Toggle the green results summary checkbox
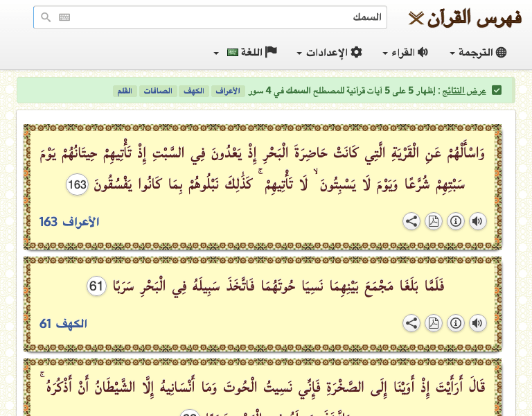 coord(497,91)
